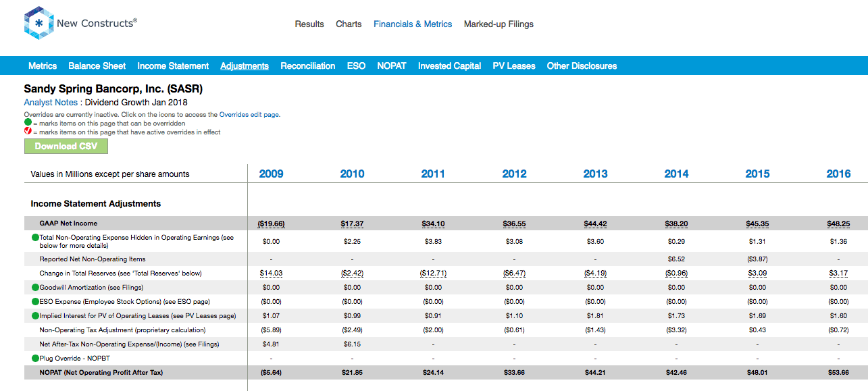The height and width of the screenshot is (391, 868).
Task: Select the Adjustments tab
Action: point(245,66)
